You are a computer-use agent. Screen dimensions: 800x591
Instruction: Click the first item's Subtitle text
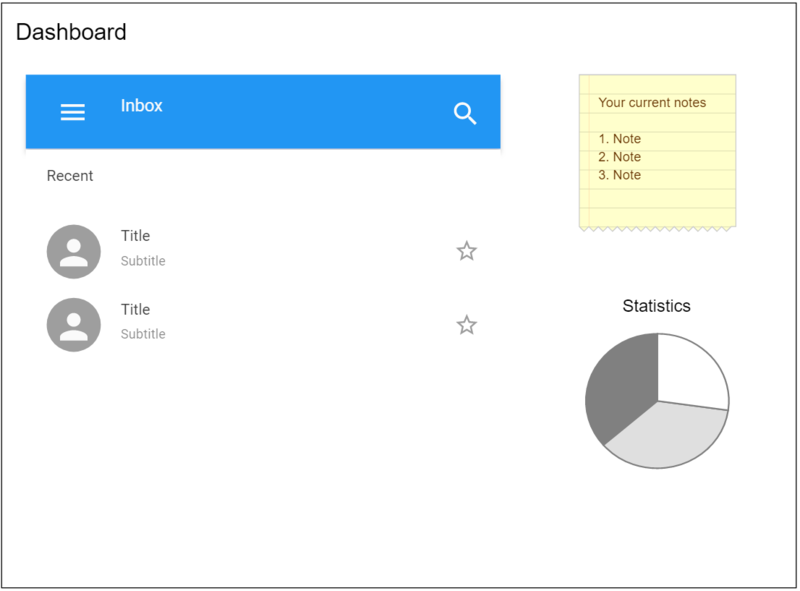coord(143,261)
